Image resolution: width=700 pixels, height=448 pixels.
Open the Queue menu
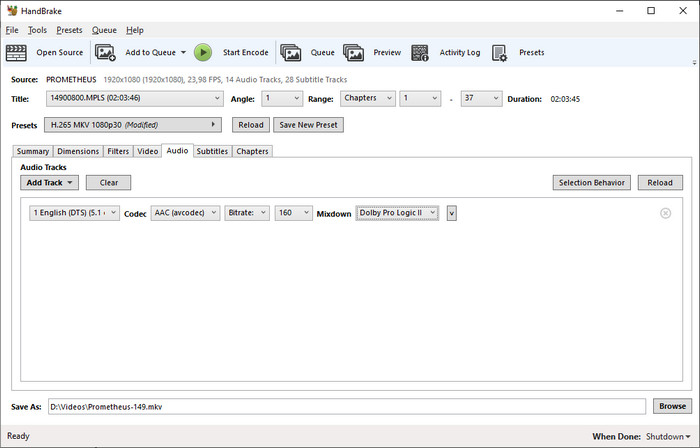coord(104,30)
